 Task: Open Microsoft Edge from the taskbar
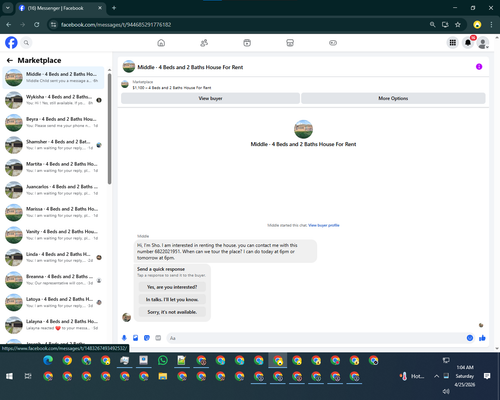click(x=48, y=360)
